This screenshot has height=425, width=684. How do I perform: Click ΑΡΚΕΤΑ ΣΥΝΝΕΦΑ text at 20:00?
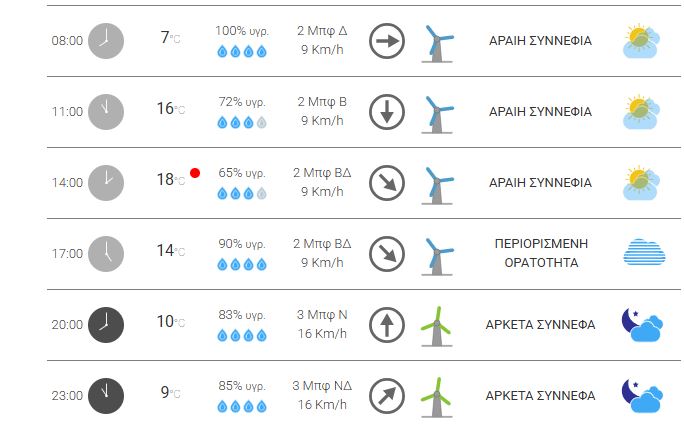(x=540, y=325)
